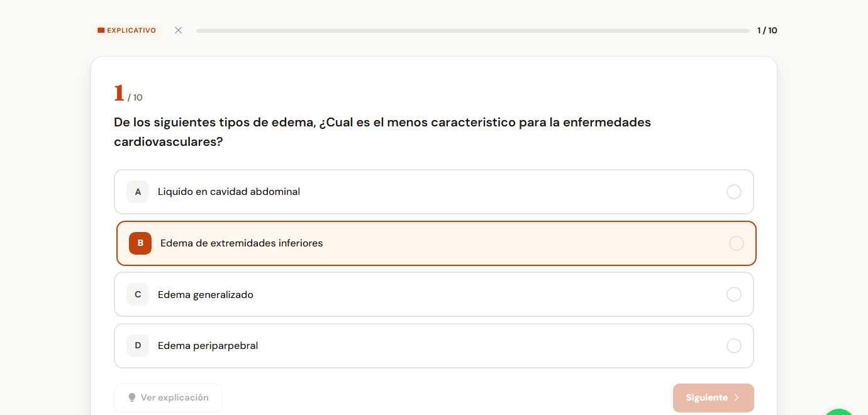The height and width of the screenshot is (415, 868).
Task: Open Ver explicación
Action: (168, 397)
